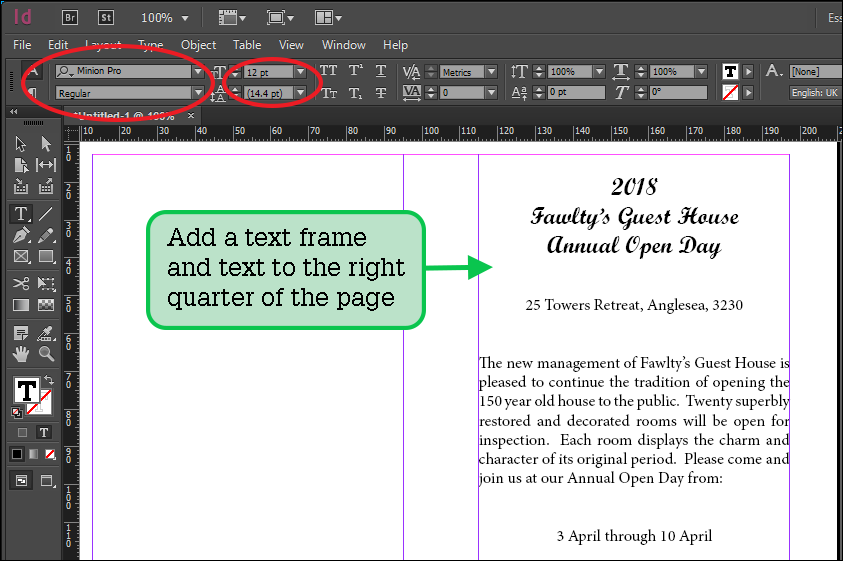Switch to Character Formatting Controls

coord(33,71)
